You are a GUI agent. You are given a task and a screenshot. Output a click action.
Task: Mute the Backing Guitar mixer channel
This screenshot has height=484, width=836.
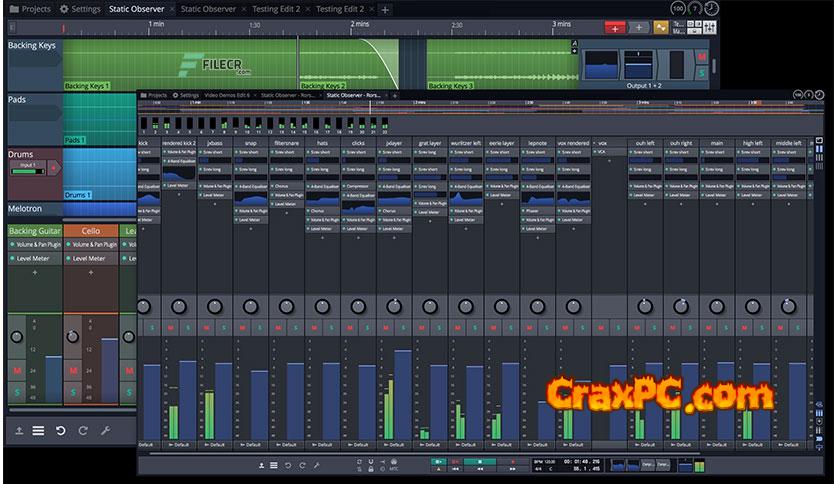tap(17, 371)
